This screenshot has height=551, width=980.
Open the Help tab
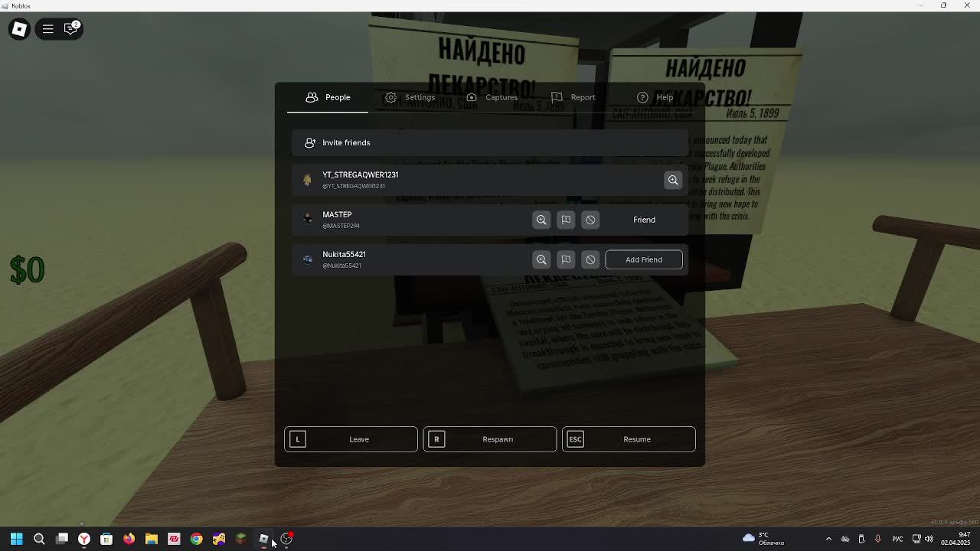click(655, 97)
